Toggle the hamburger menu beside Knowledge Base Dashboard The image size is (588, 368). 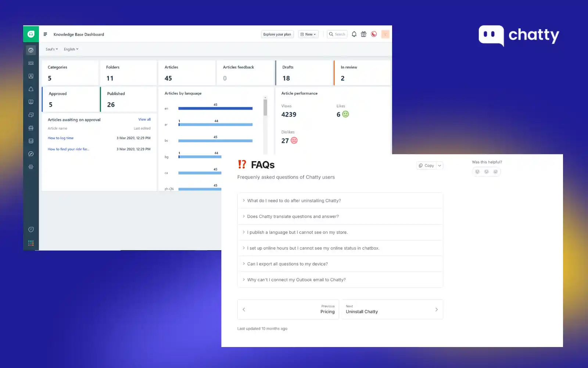tap(45, 34)
